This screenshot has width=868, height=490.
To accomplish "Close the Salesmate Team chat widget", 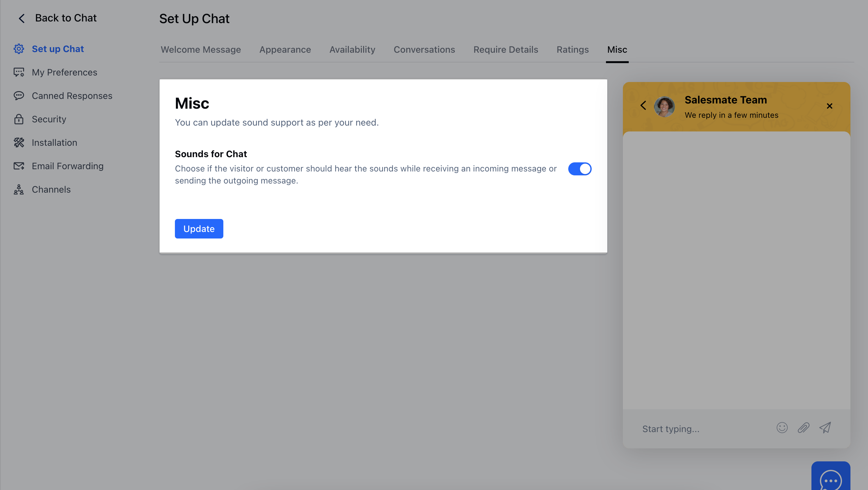I will tap(830, 106).
